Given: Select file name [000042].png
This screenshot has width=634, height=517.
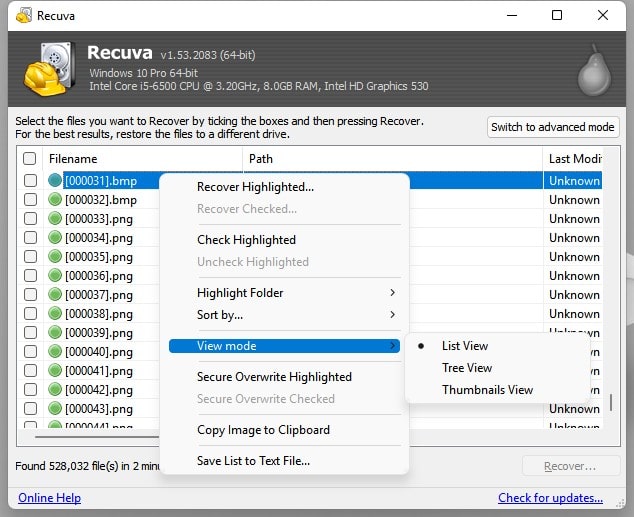Looking at the screenshot, I should 99,390.
